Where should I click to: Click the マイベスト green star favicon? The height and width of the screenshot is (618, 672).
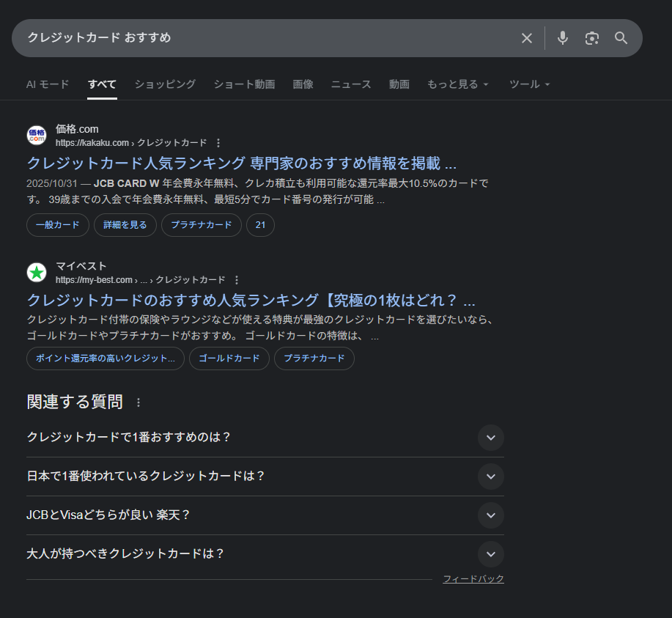coord(37,273)
